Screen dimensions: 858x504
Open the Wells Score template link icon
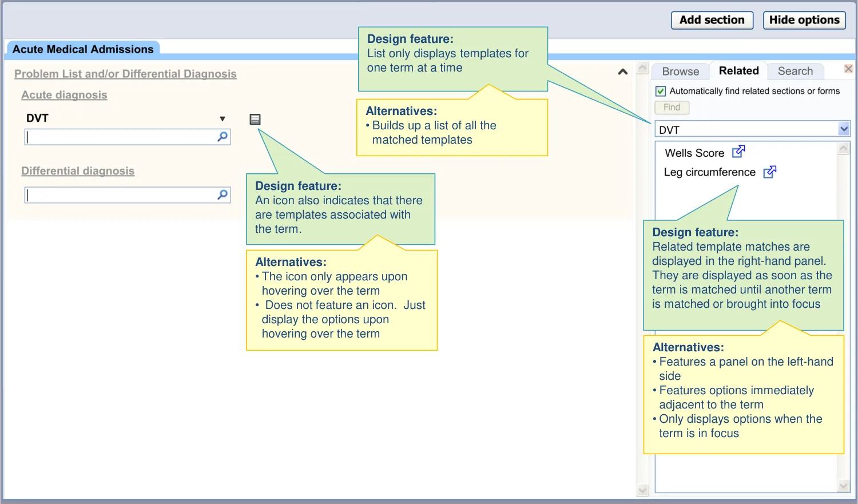(738, 152)
